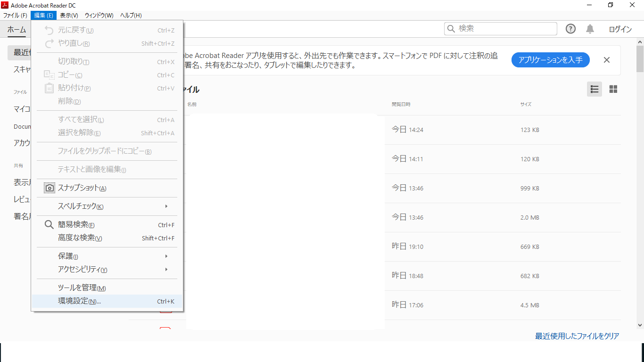Click the アプリケーションを入手 button

[x=550, y=60]
